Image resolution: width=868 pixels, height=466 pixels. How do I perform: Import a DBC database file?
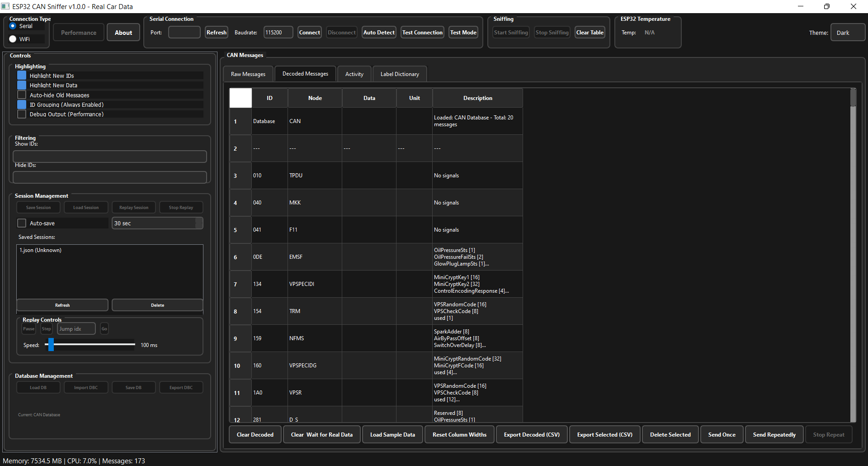pyautogui.click(x=85, y=387)
